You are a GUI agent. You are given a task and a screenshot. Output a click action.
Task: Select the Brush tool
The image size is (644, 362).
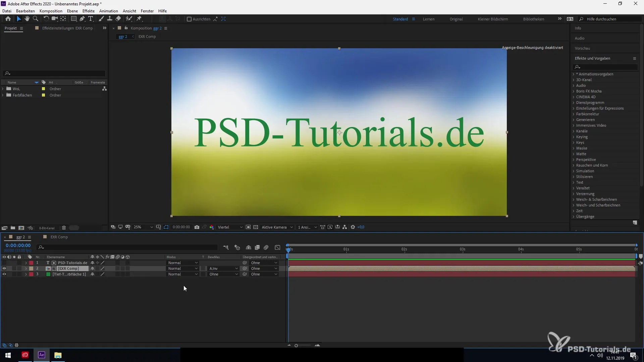tap(101, 19)
